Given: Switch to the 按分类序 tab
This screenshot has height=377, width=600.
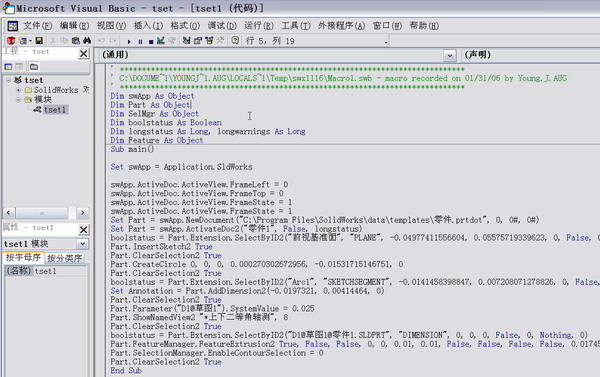Looking at the screenshot, I should pyautogui.click(x=64, y=258).
